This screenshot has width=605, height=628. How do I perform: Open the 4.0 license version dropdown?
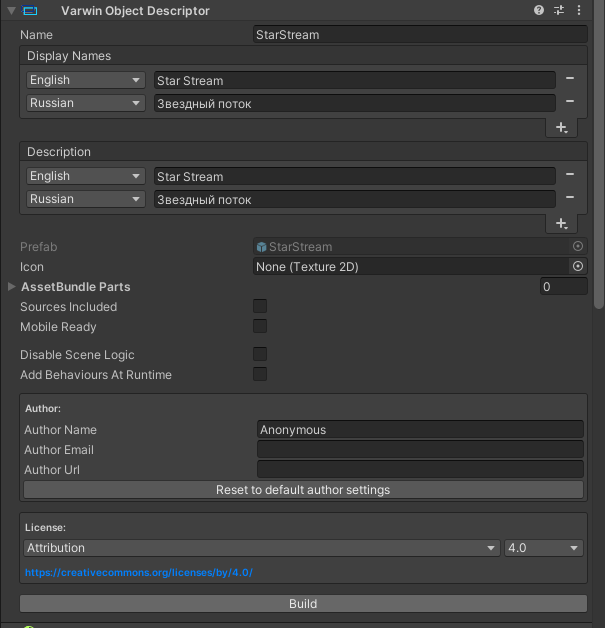[543, 548]
